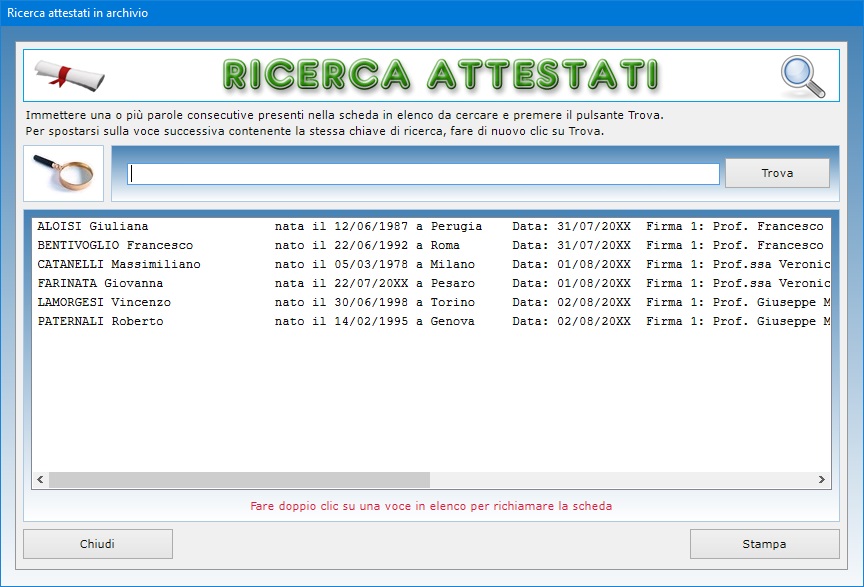Click birth date 30/06/1998 in Lamorgesi row
Viewport: 864px width, 587px height.
371,302
